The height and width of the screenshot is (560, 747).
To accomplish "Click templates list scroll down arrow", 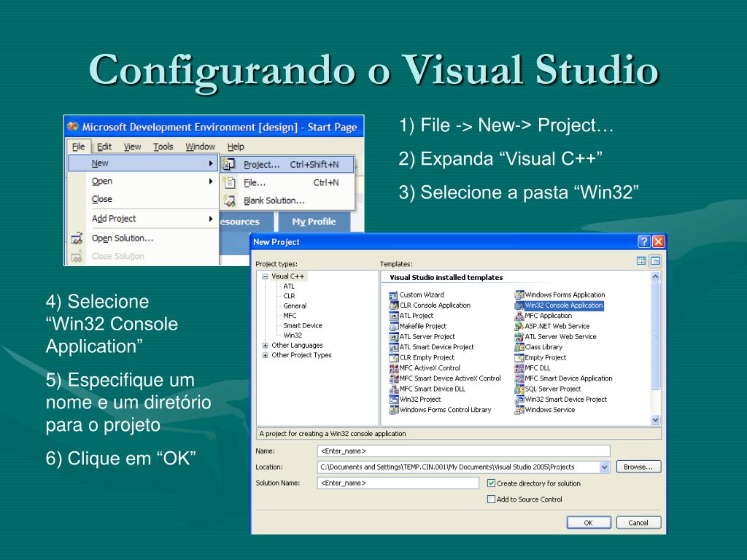I will (656, 420).
